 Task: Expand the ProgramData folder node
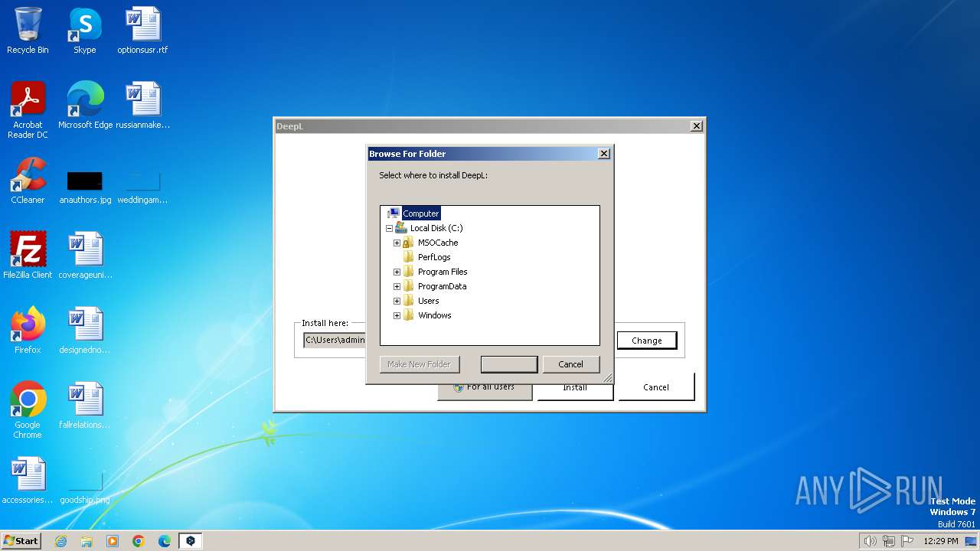click(397, 286)
